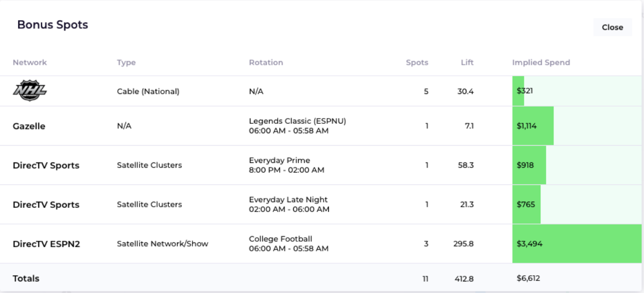Sort by the Implied Spend column header
Viewport: 644px width, 293px height.
coord(541,63)
